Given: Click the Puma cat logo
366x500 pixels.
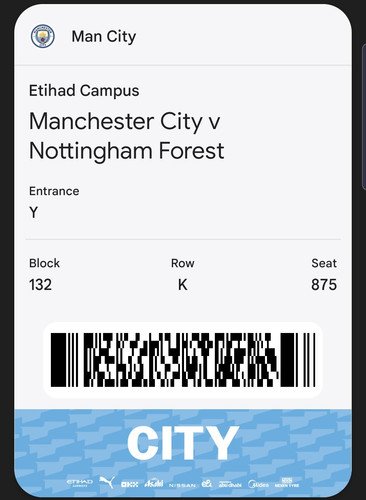Looking at the screenshot, I should (107, 482).
